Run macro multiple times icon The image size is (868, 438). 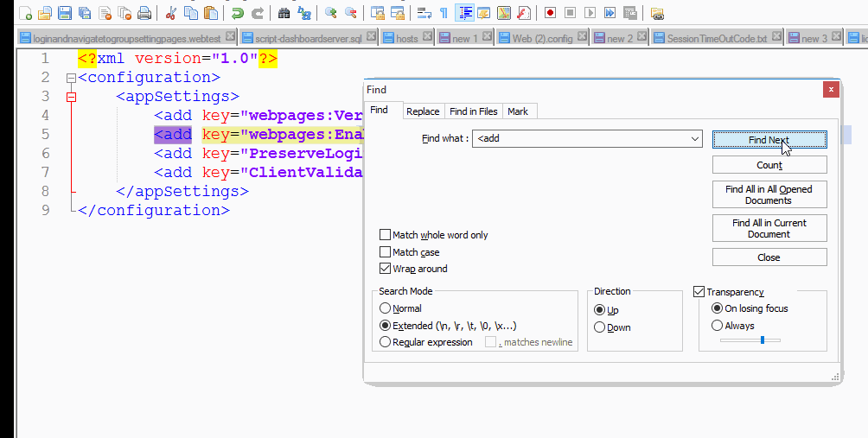(610, 13)
